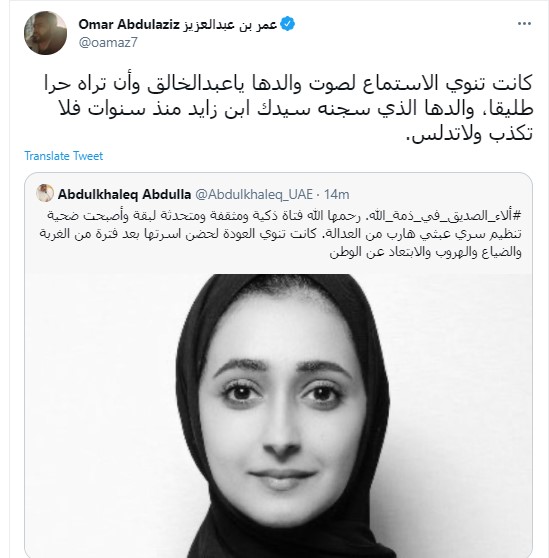The width and height of the screenshot is (549, 558).
Task: Open Omar Abdulaziz's profile picture
Action: (x=45, y=33)
